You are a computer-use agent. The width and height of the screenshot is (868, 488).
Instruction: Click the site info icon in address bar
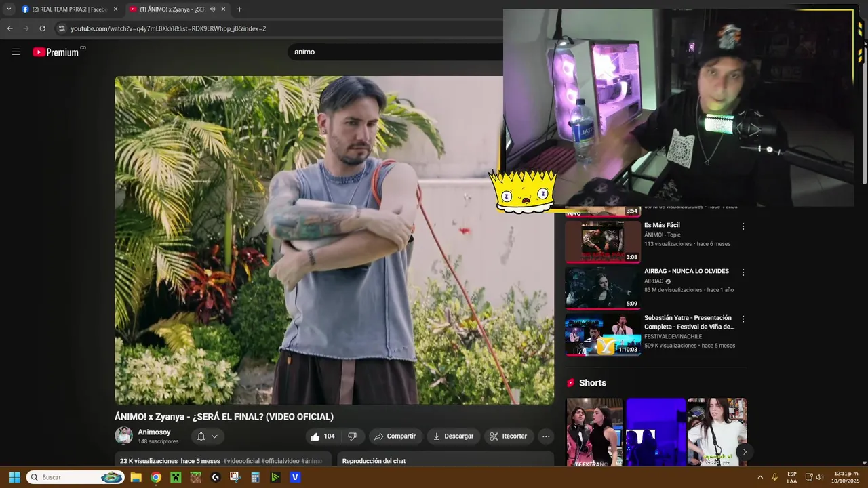tap(62, 28)
